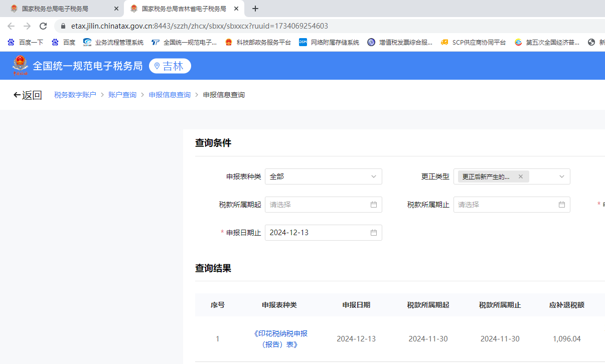Remove the 更正后新产生的 tag with its x

521,176
